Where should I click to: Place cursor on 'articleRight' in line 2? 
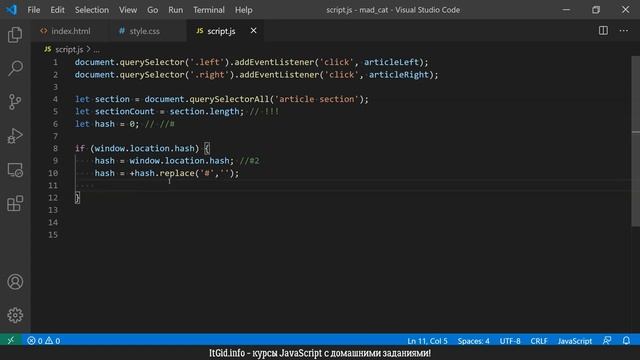399,75
